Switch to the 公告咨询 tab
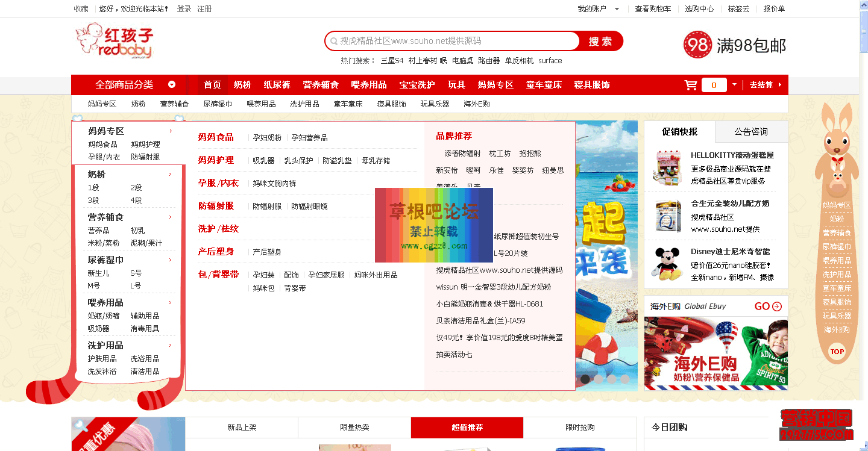The image size is (868, 451). pyautogui.click(x=751, y=131)
